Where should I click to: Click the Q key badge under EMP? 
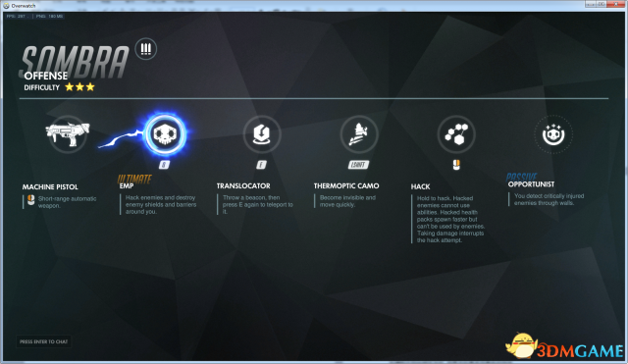[x=164, y=165]
